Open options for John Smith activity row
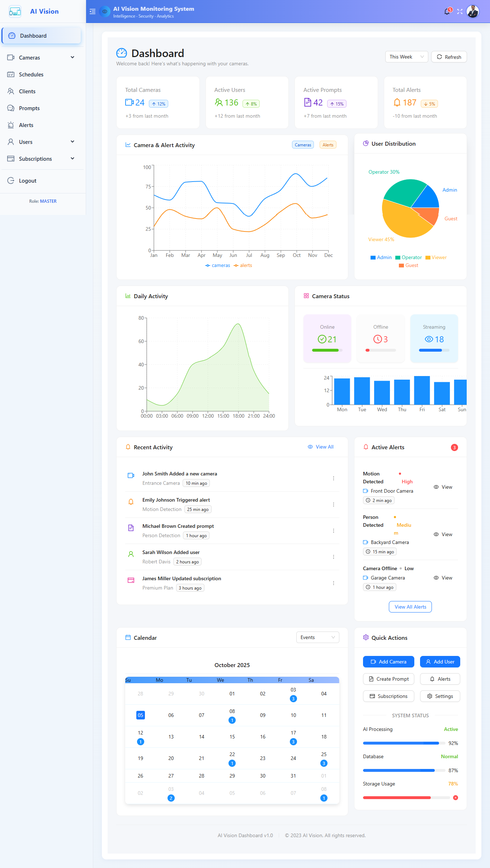490x868 pixels. (x=333, y=478)
